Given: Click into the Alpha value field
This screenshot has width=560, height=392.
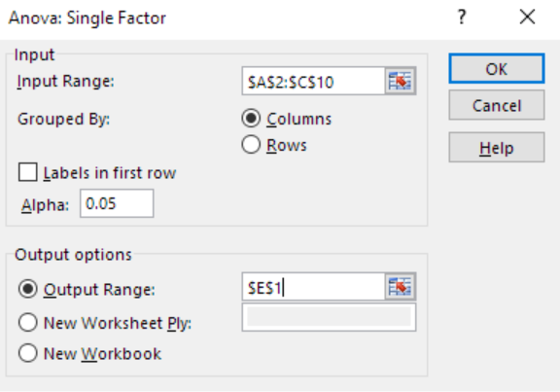Looking at the screenshot, I should tap(117, 203).
